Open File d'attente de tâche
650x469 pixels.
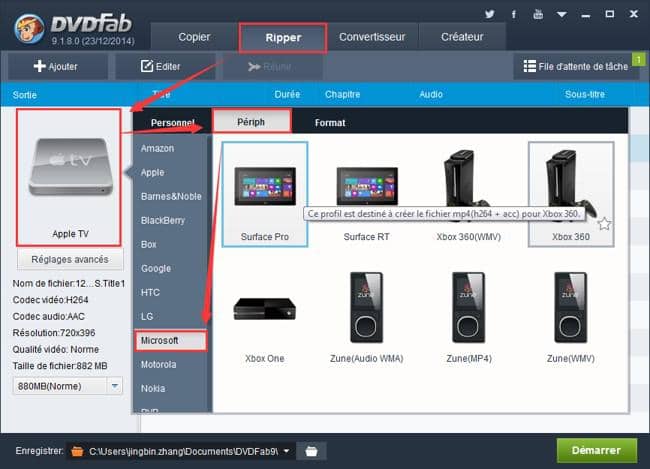[x=576, y=66]
